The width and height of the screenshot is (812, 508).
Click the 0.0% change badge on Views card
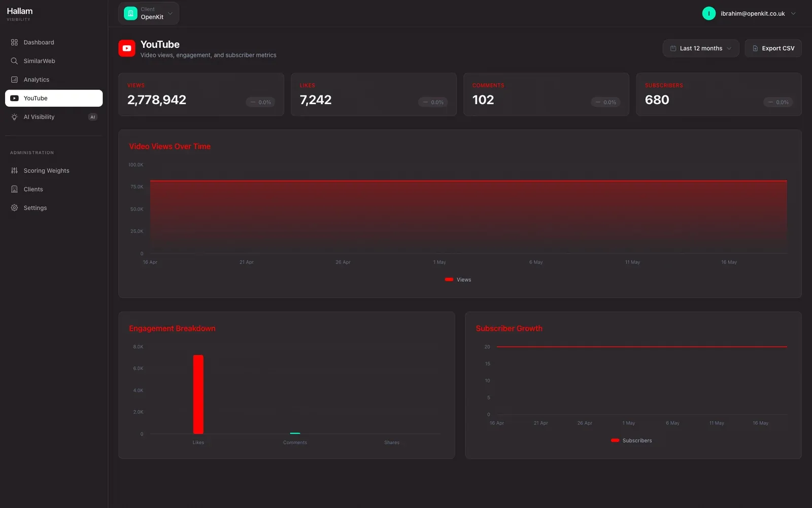click(261, 102)
